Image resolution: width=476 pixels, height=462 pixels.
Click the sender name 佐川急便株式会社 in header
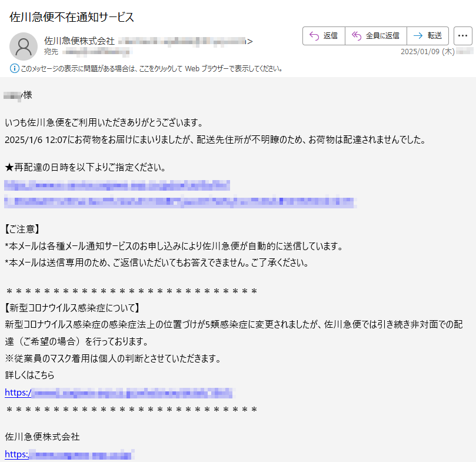79,41
